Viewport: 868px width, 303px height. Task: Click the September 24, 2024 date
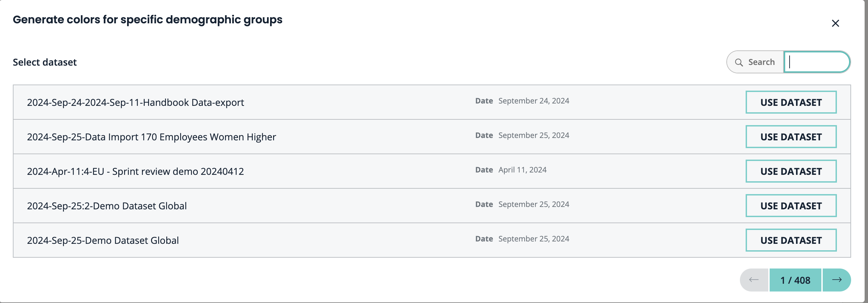(x=534, y=101)
